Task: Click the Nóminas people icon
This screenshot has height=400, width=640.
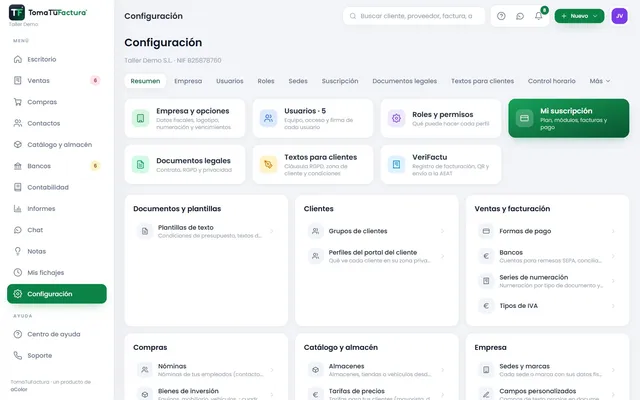Action: 145,370
